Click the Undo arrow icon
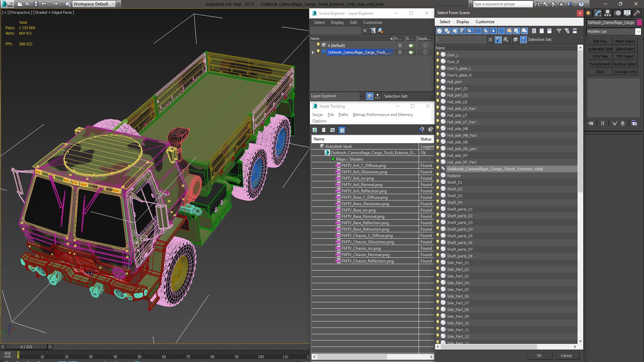 point(44,4)
